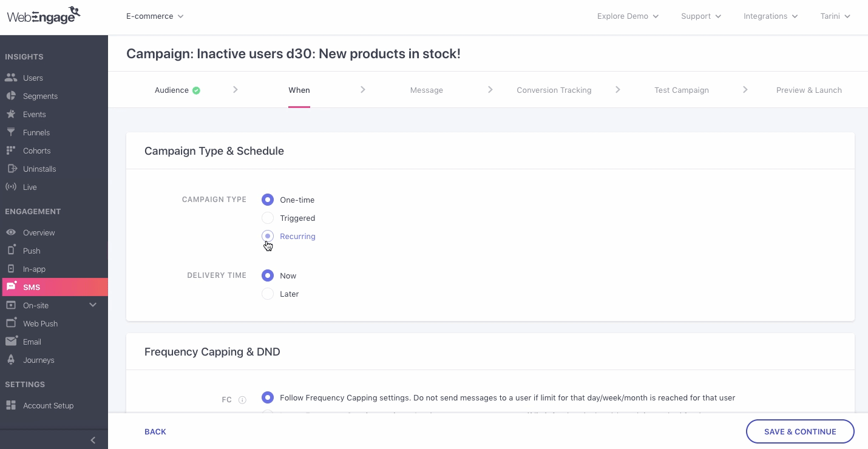Screen dimensions: 868x449
Task: Choose Now as delivery time
Action: pyautogui.click(x=268, y=275)
